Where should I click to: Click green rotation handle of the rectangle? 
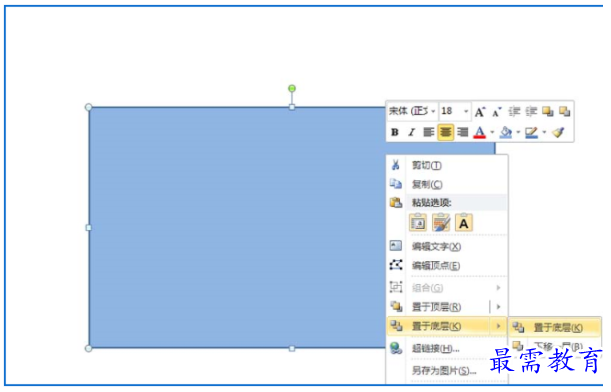coord(292,88)
